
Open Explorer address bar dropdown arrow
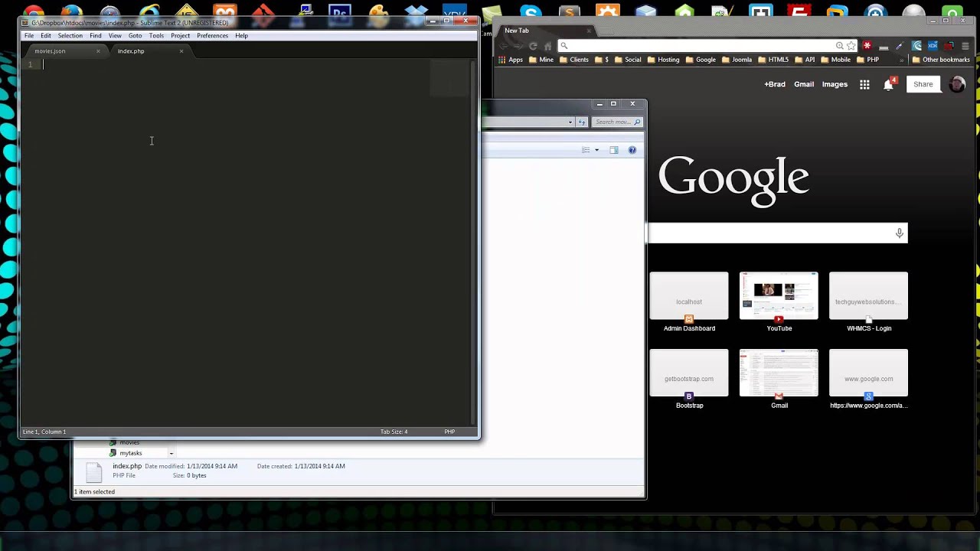pos(570,122)
